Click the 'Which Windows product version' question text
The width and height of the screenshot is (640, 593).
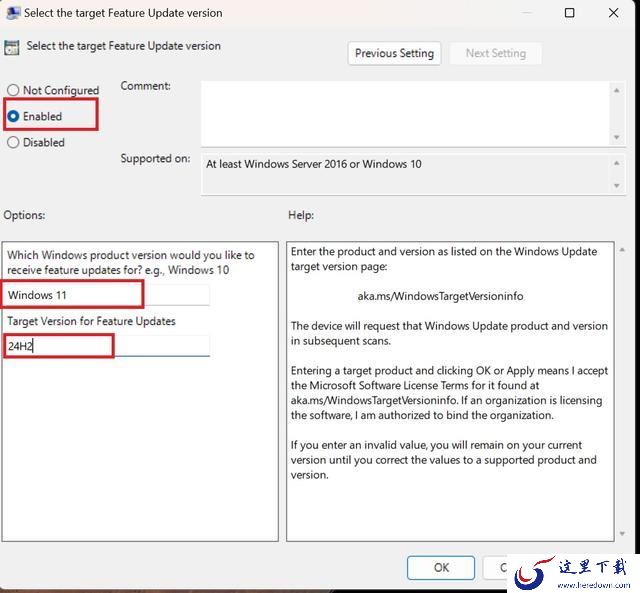131,262
